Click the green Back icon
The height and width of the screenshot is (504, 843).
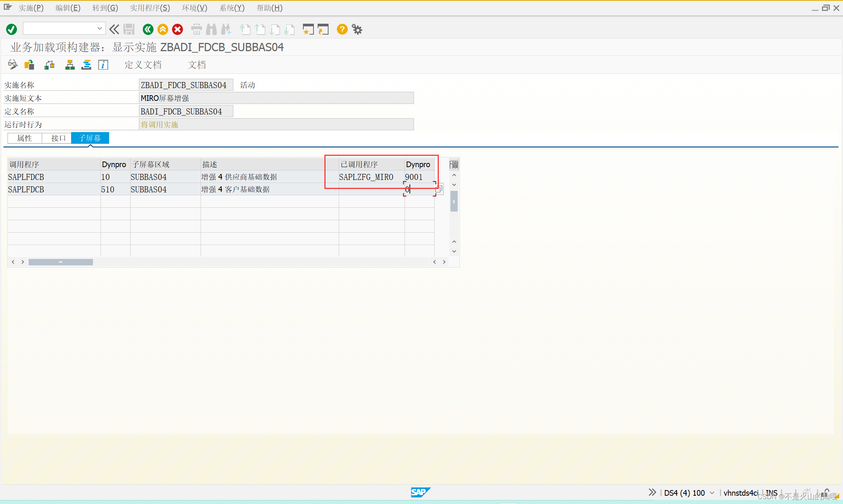point(148,29)
